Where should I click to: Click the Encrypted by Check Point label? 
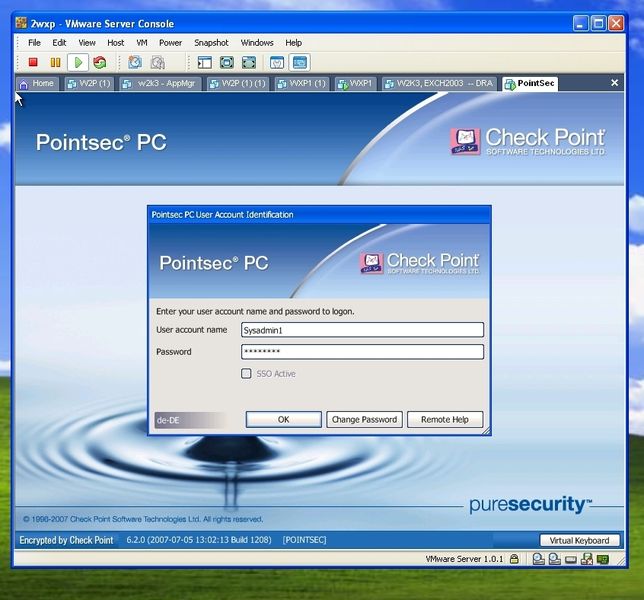click(x=66, y=540)
